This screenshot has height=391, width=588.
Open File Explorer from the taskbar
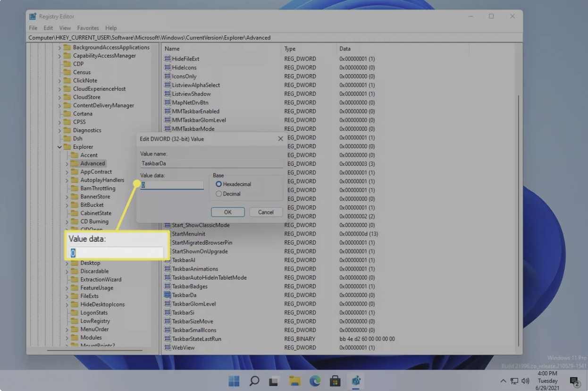pos(294,381)
